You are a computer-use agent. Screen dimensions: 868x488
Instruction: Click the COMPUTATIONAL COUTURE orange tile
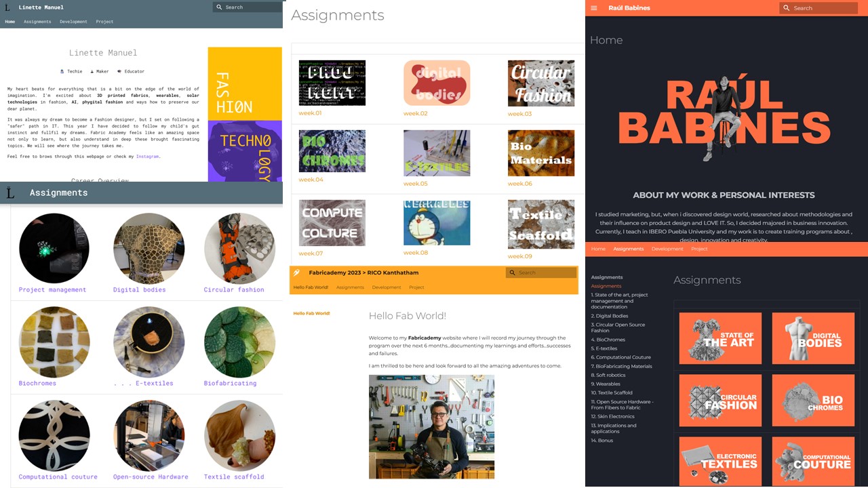click(x=813, y=462)
